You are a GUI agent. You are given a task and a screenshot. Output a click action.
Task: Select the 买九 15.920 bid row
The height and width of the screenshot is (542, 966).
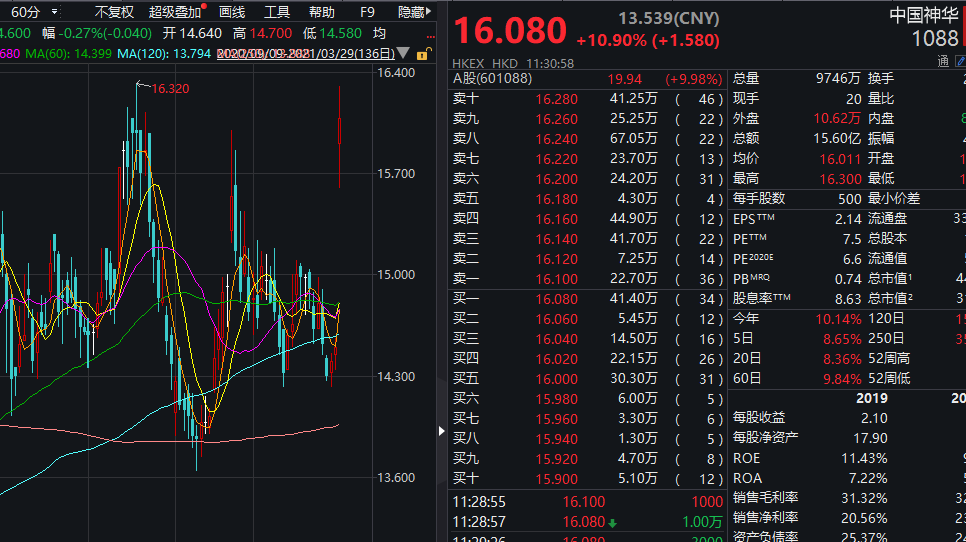tap(588, 459)
